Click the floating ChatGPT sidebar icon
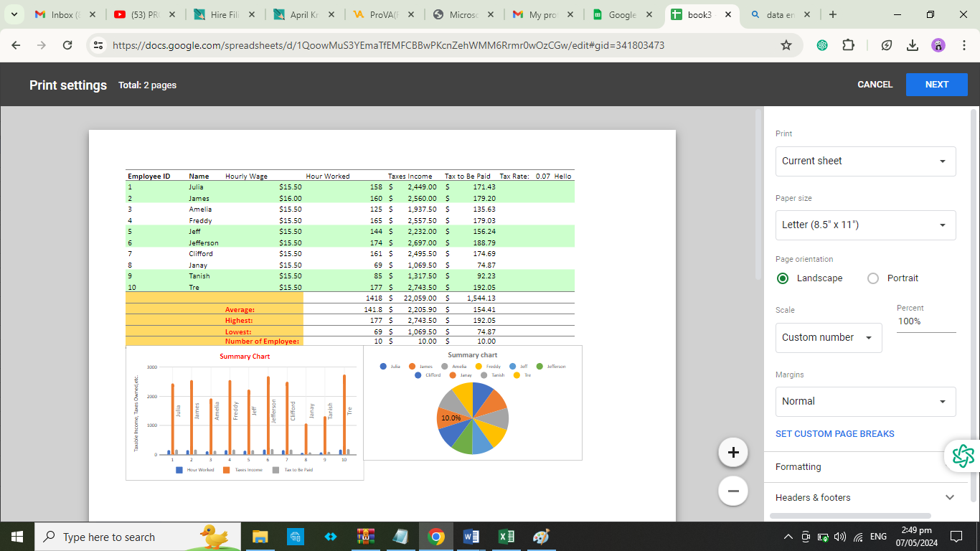980x551 pixels. click(x=963, y=456)
